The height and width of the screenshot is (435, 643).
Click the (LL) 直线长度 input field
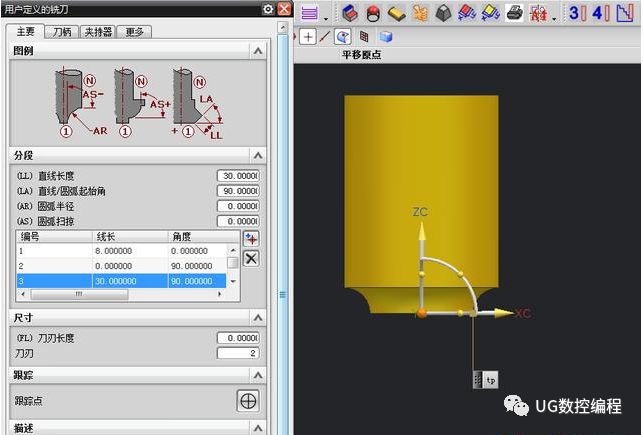pos(238,176)
